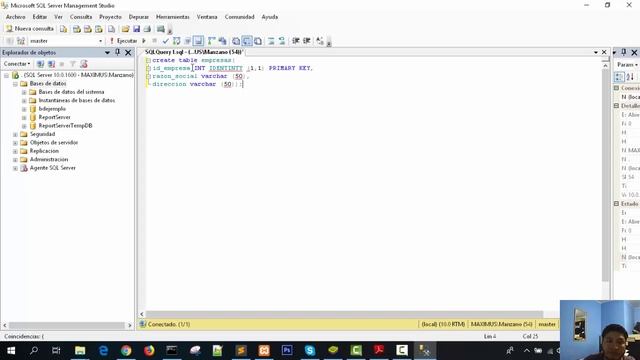Image resolution: width=640 pixels, height=360 pixels.
Task: Click the query editor horizontal scrollbar
Action: pyautogui.click(x=344, y=314)
